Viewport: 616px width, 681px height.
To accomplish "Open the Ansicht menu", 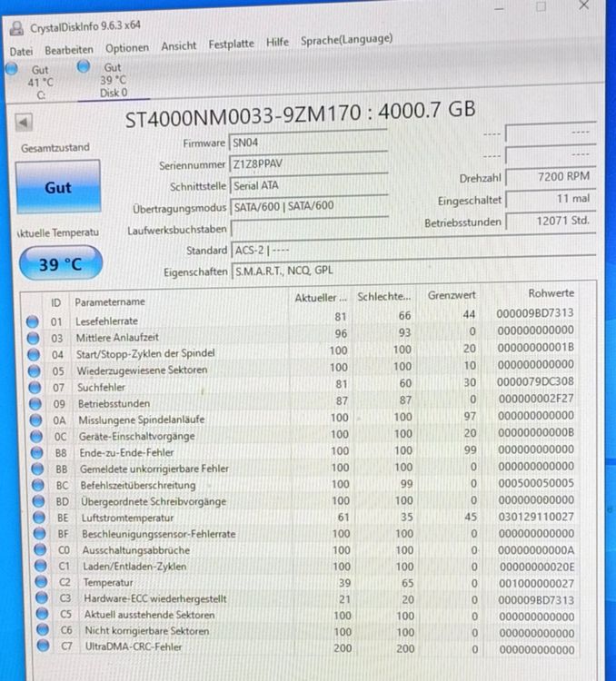I will 179,45.
